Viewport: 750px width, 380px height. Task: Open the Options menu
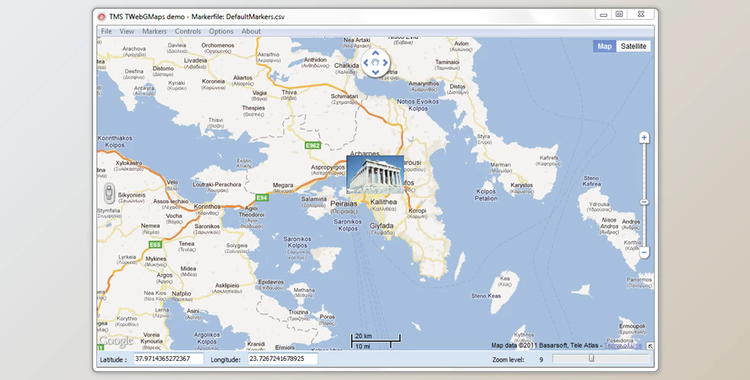[221, 31]
